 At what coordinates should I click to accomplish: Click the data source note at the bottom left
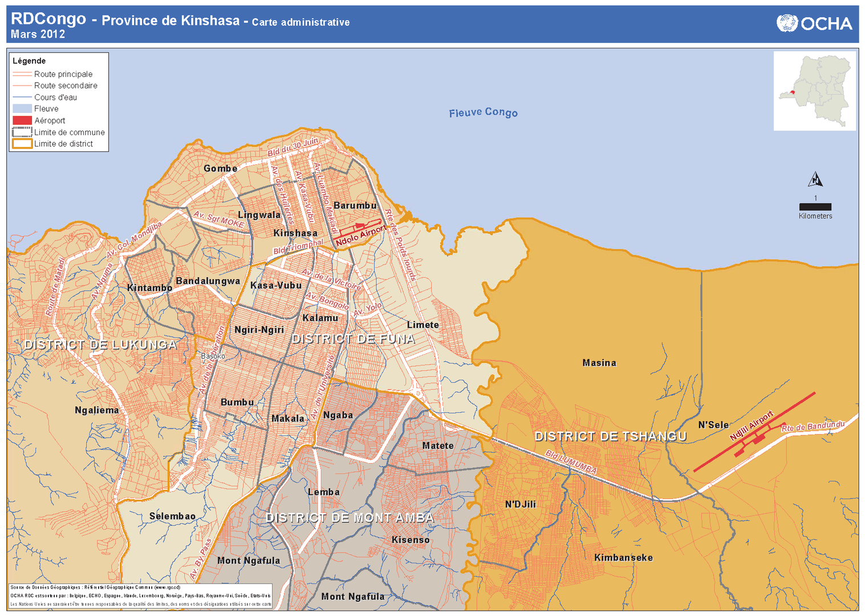[x=140, y=595]
